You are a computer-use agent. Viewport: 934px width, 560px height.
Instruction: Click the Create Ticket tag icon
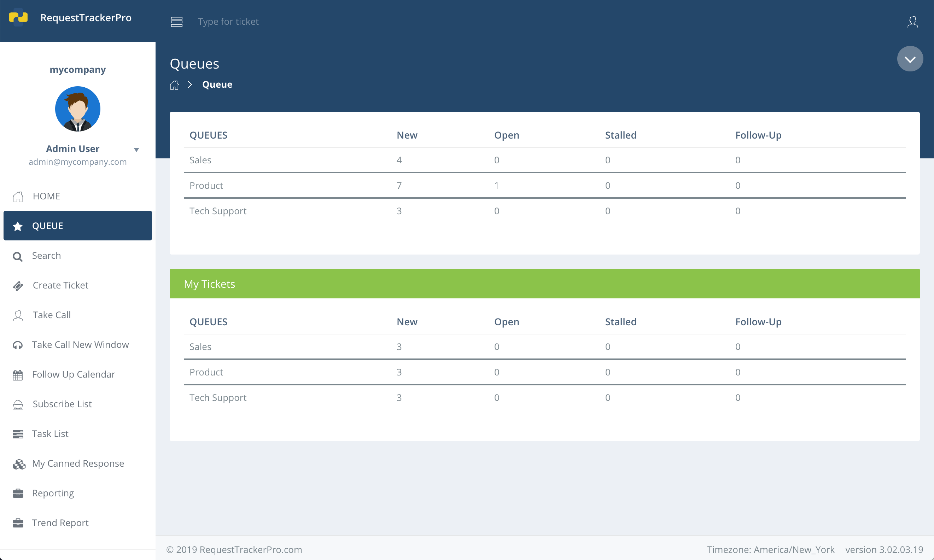click(18, 286)
